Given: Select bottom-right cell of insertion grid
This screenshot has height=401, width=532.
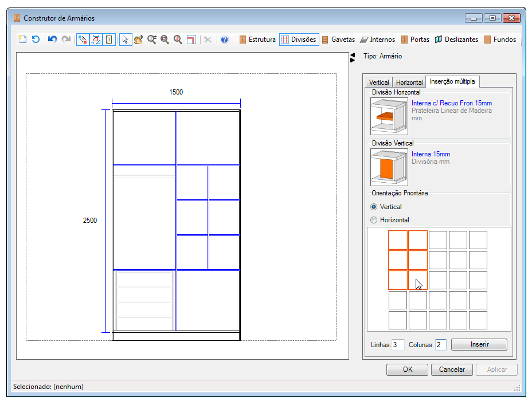Looking at the screenshot, I should click(478, 320).
